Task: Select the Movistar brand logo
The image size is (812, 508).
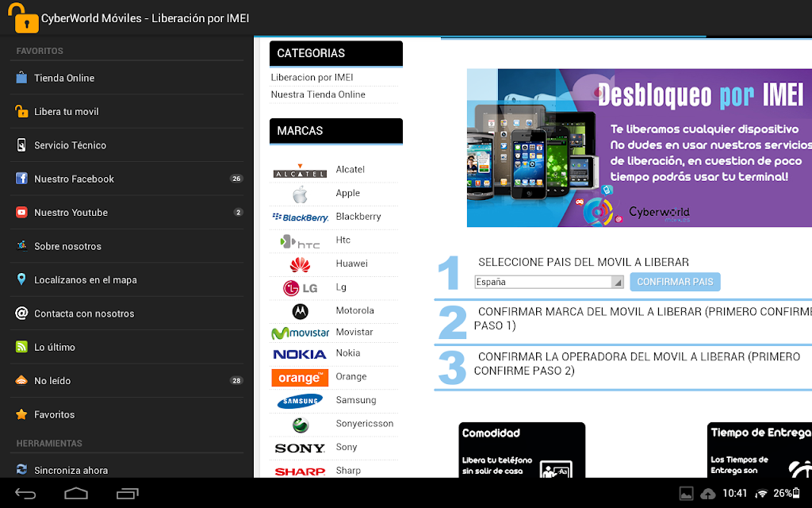Action: [x=300, y=333]
